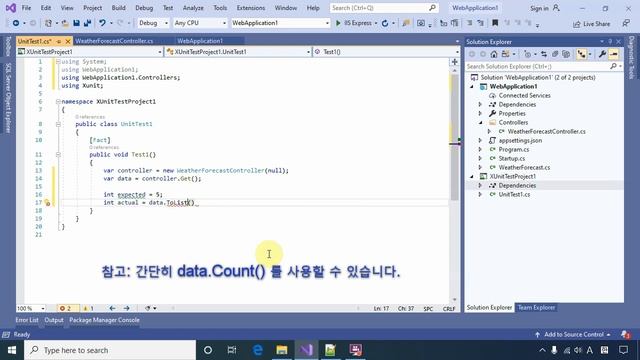The width and height of the screenshot is (640, 360).
Task: Open the Test menu
Action: click(168, 8)
